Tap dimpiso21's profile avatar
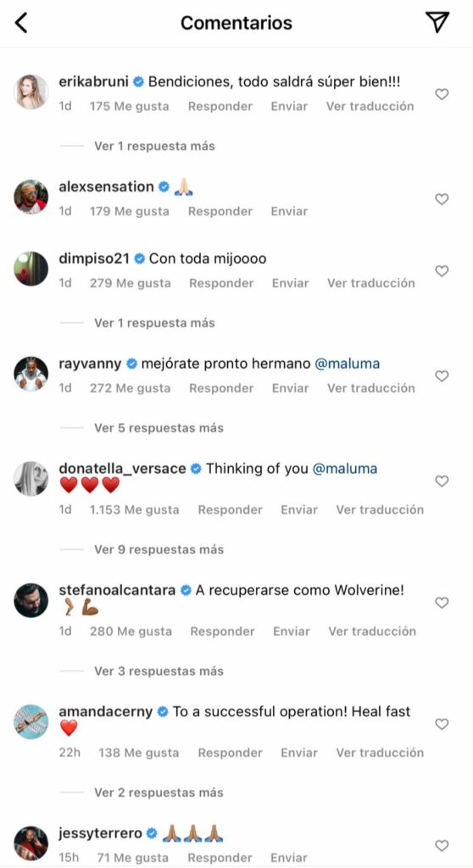 point(31,269)
